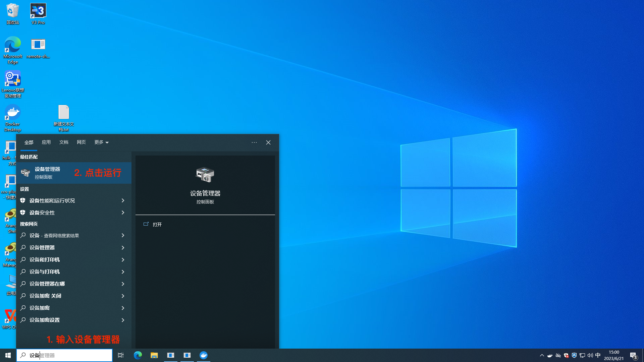This screenshot has height=362, width=644.
Task: Click OneDrive cloud tray icon
Action: coord(558,355)
